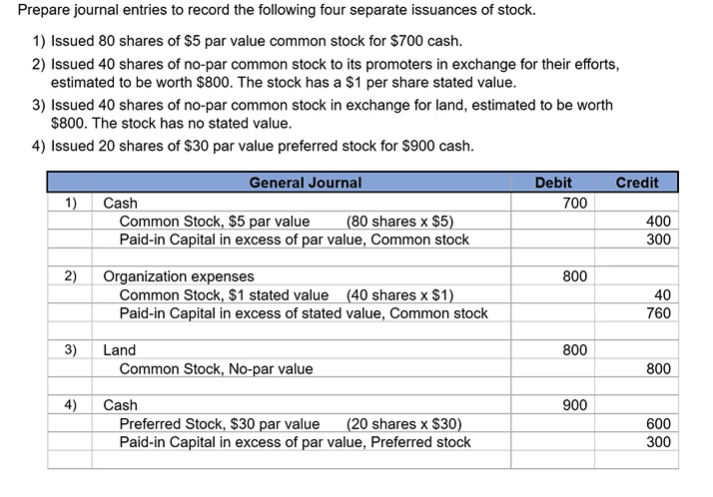
Task: Click entry number 4 in the journal
Action: (71, 405)
